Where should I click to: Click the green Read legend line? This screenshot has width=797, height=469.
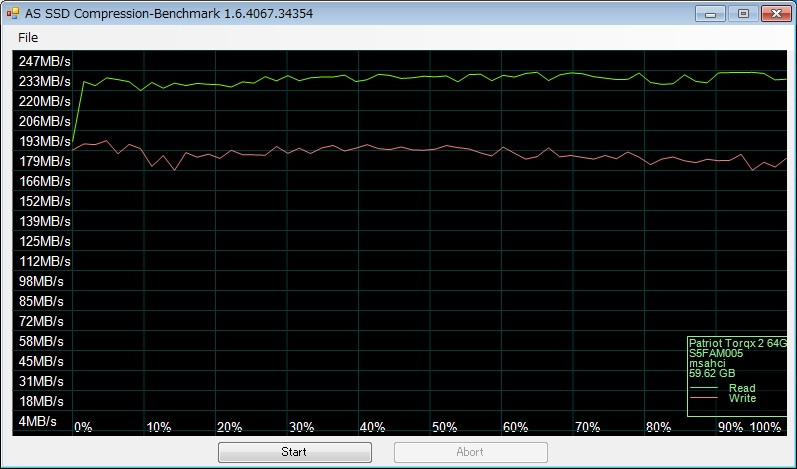click(703, 388)
